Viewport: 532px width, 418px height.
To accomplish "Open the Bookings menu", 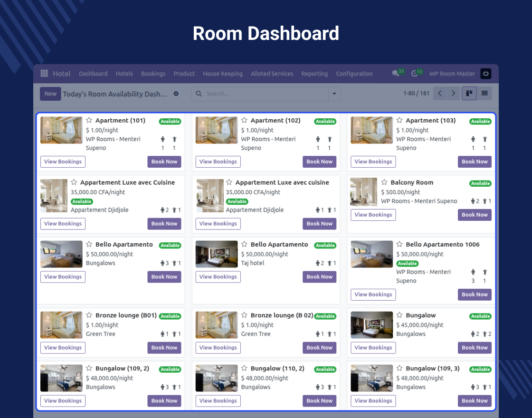I will point(153,74).
